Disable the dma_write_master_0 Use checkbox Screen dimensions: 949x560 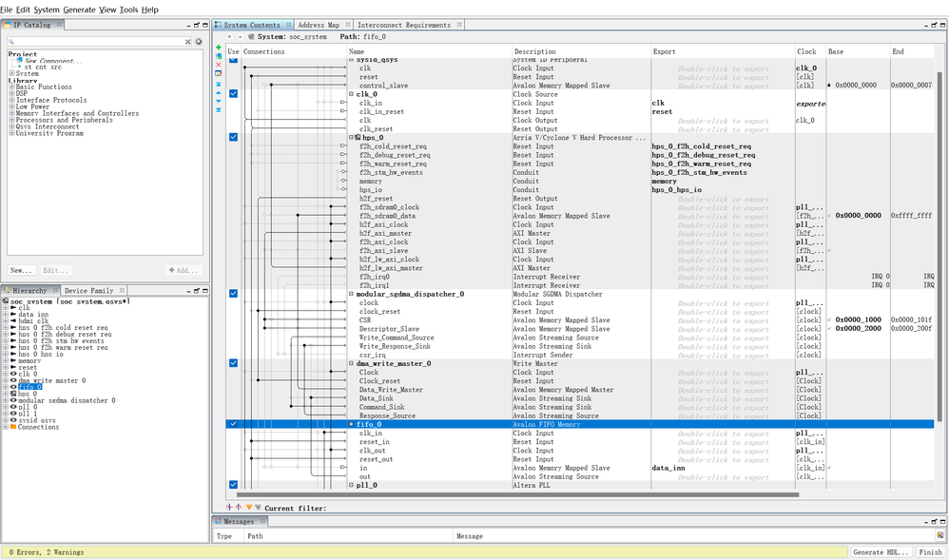click(x=234, y=363)
